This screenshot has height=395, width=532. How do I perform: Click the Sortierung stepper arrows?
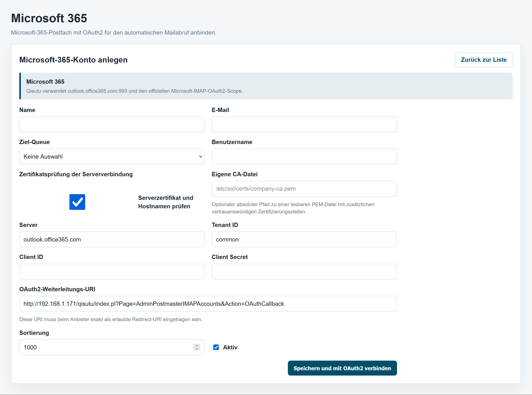[x=197, y=347]
